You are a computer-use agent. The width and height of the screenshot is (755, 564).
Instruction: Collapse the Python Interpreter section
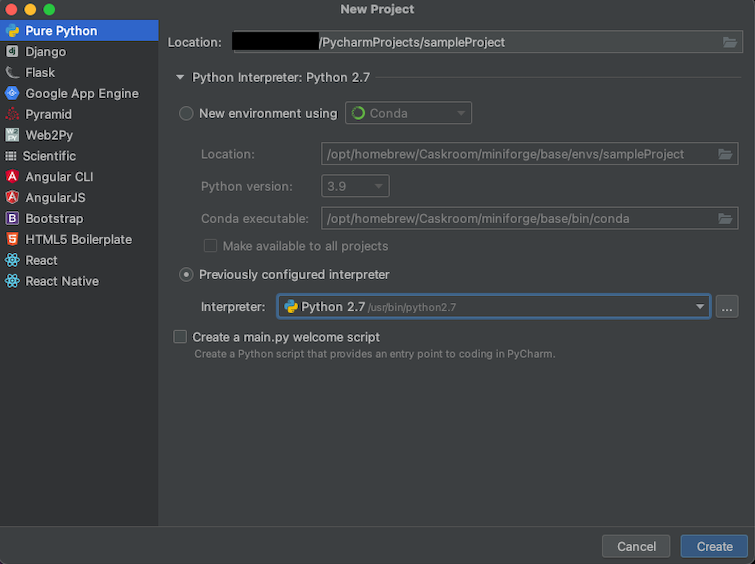pos(181,77)
